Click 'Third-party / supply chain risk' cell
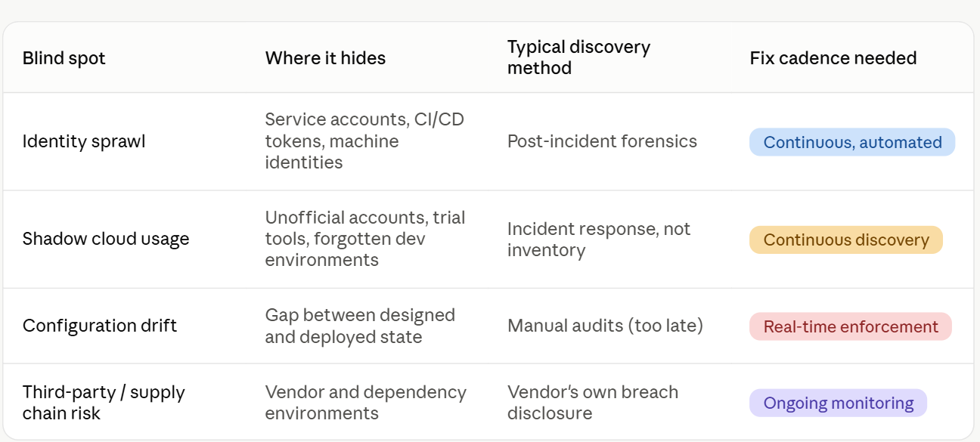980x442 pixels. (x=104, y=403)
